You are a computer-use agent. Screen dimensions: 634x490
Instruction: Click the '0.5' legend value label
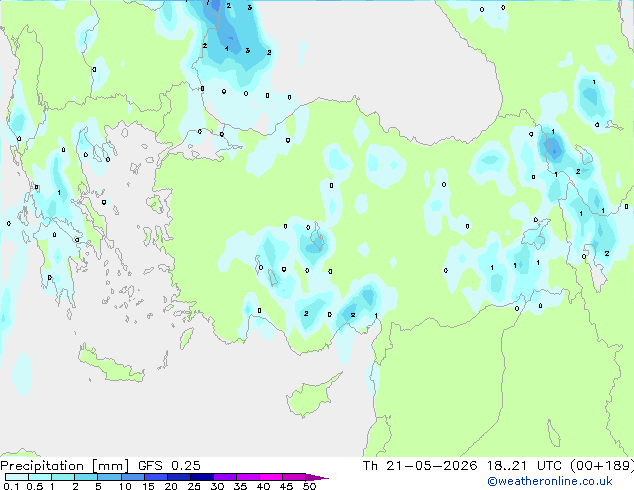pos(34,486)
